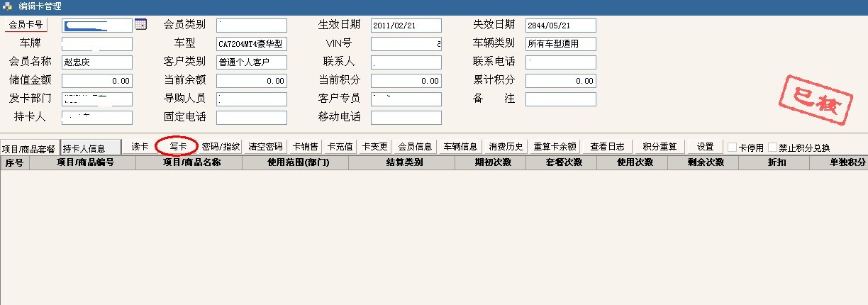This screenshot has width=868, height=305.
Task: Click the 会员卡号 button
Action: tap(26, 25)
